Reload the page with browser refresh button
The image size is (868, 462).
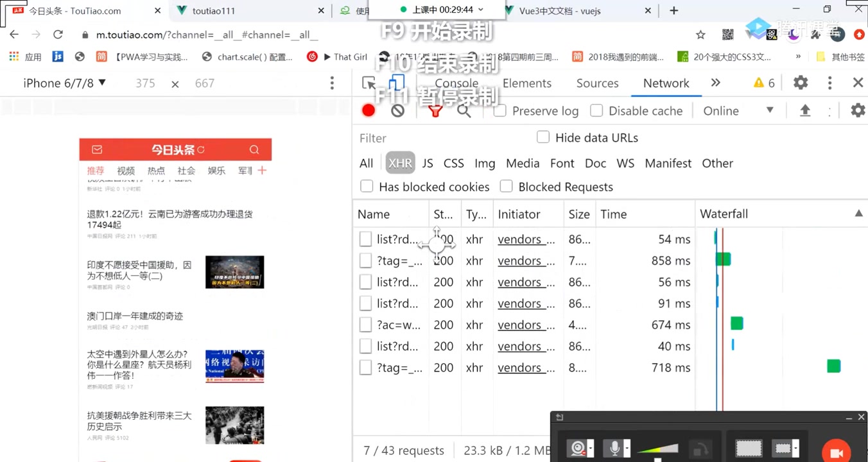click(58, 35)
